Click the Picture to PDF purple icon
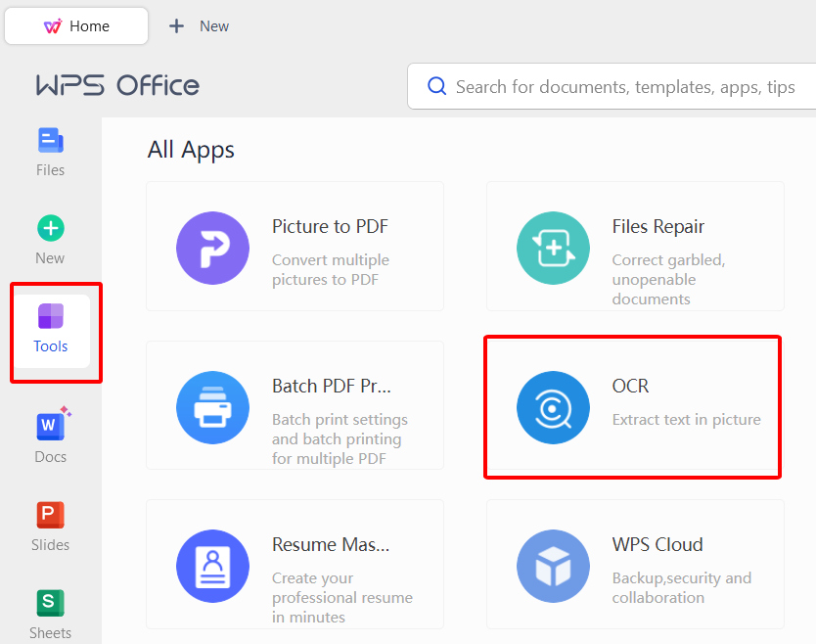The width and height of the screenshot is (816, 644). (213, 248)
